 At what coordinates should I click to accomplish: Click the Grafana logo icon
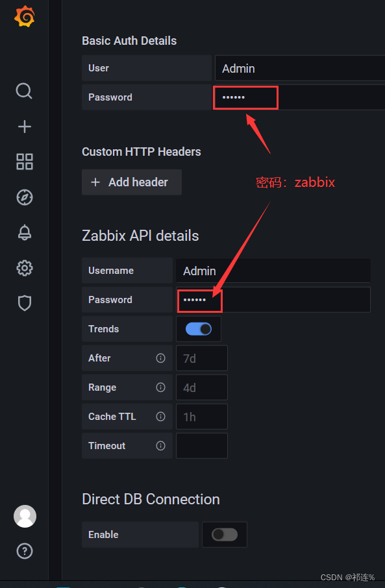pyautogui.click(x=24, y=17)
